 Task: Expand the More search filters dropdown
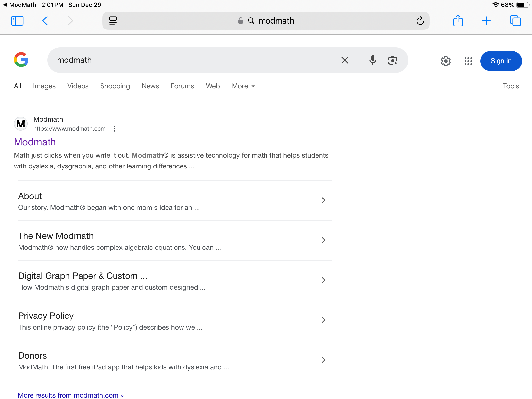click(243, 86)
